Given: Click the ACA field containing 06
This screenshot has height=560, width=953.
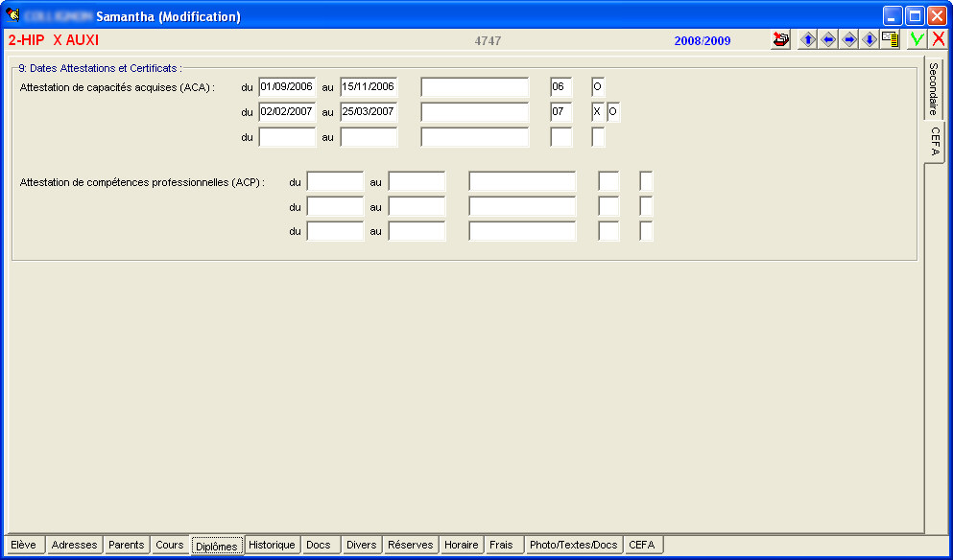Looking at the screenshot, I should coord(561,87).
